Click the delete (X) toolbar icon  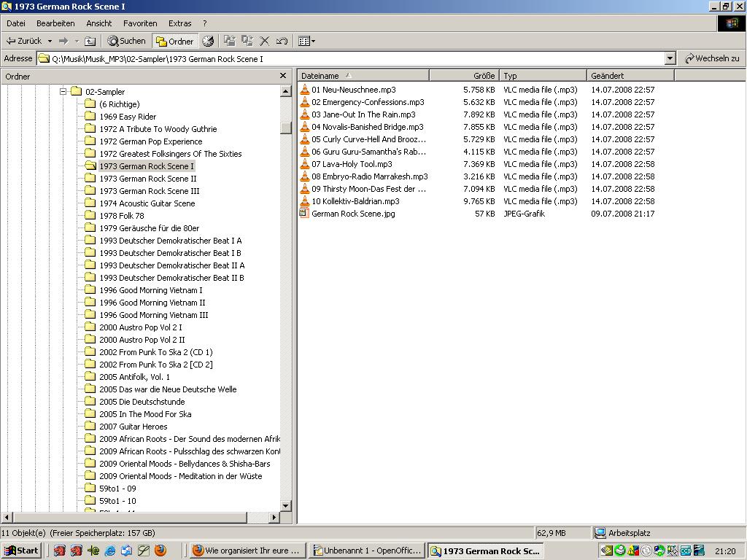265,41
